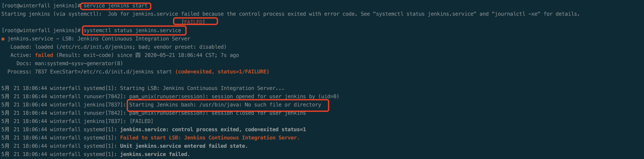Click the orange status dot before jenkins.service
Image resolution: width=644 pixels, height=159 pixels.
(x=3, y=39)
